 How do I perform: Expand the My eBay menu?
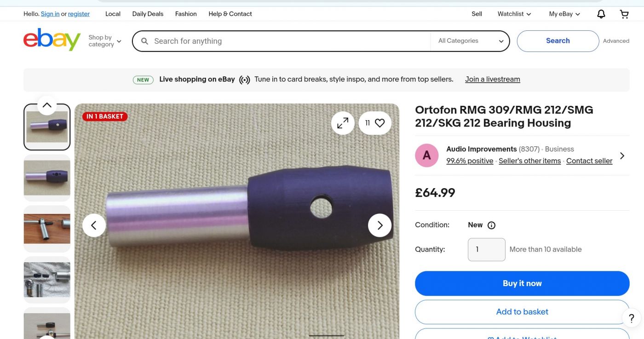click(564, 14)
